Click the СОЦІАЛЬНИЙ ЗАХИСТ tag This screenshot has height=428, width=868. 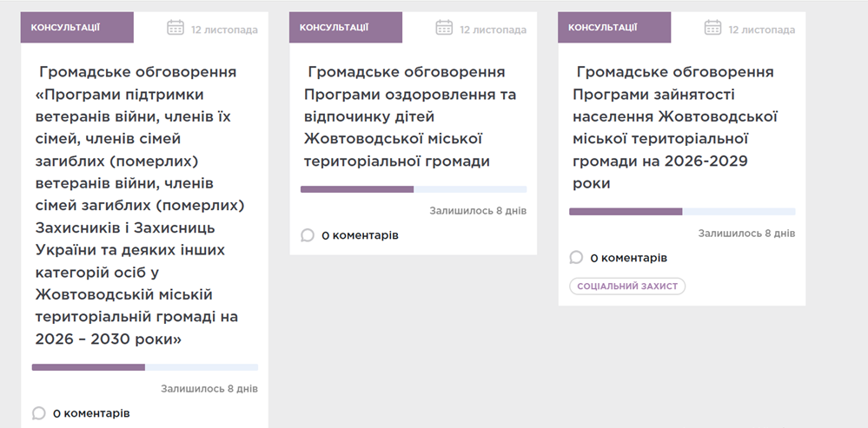[626, 286]
